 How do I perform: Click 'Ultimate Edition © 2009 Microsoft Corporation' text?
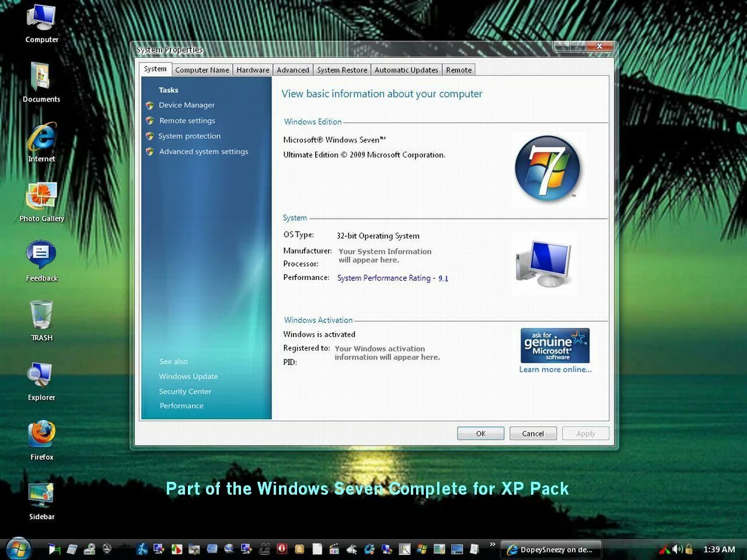pyautogui.click(x=364, y=155)
